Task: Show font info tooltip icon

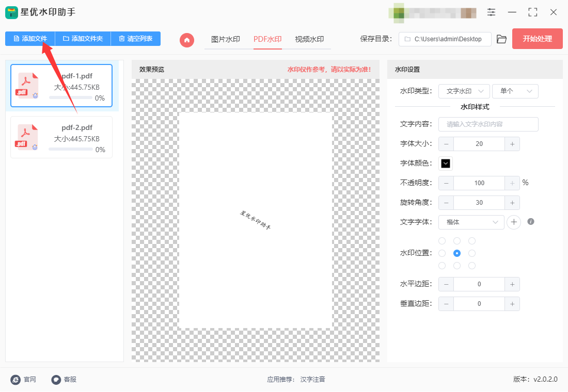Action: 531,221
